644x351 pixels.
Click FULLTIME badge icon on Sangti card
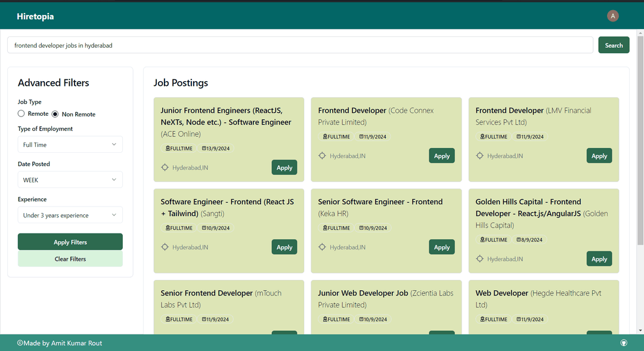pos(168,227)
